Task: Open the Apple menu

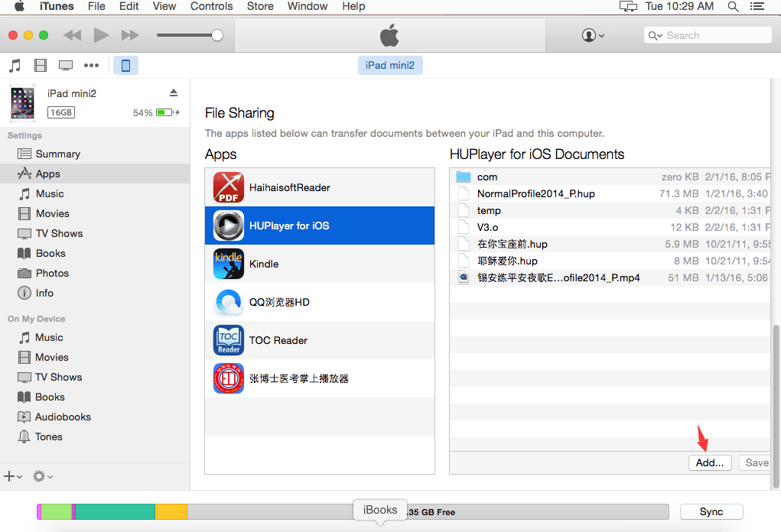Action: [x=19, y=6]
